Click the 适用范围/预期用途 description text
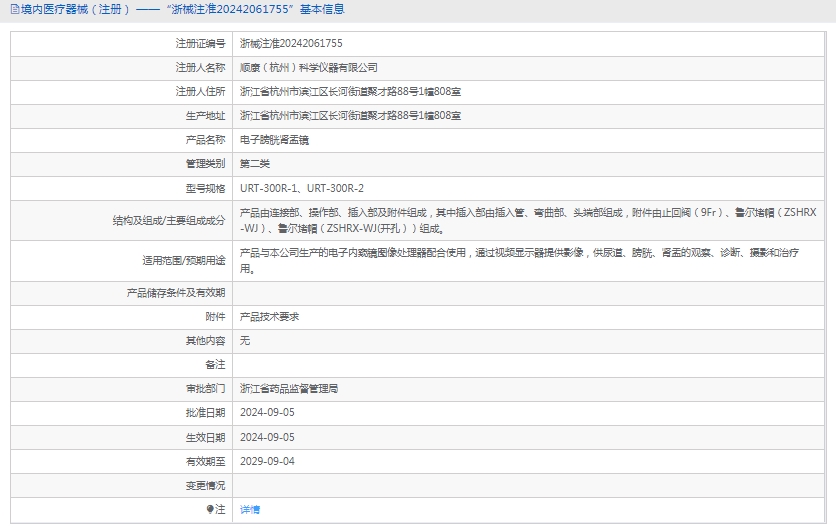 (520, 261)
